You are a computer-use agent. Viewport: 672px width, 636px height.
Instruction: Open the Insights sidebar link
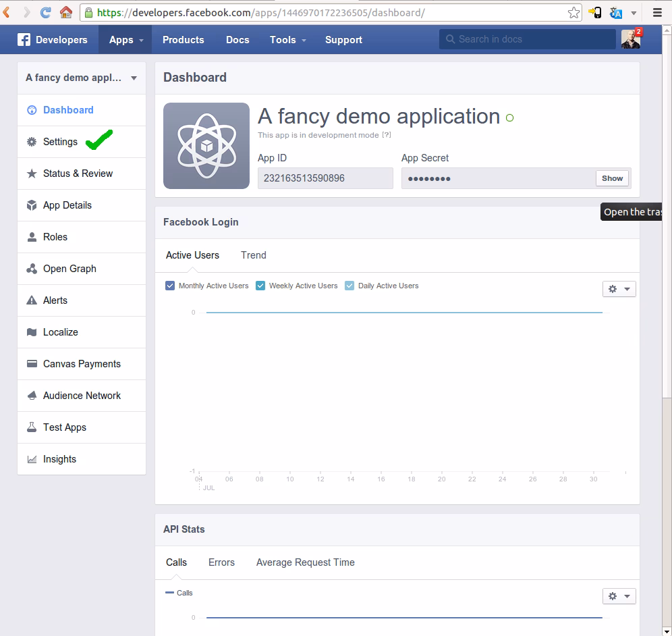pyautogui.click(x=82, y=459)
